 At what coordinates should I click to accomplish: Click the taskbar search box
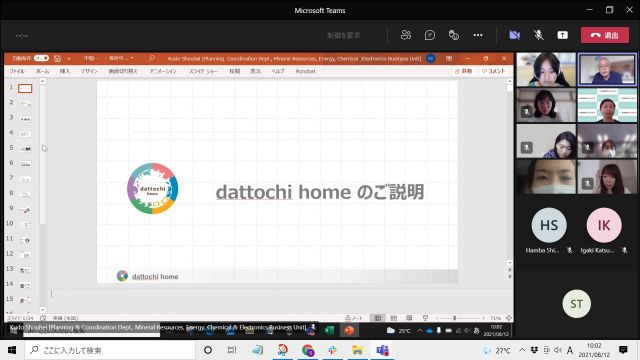click(110, 350)
